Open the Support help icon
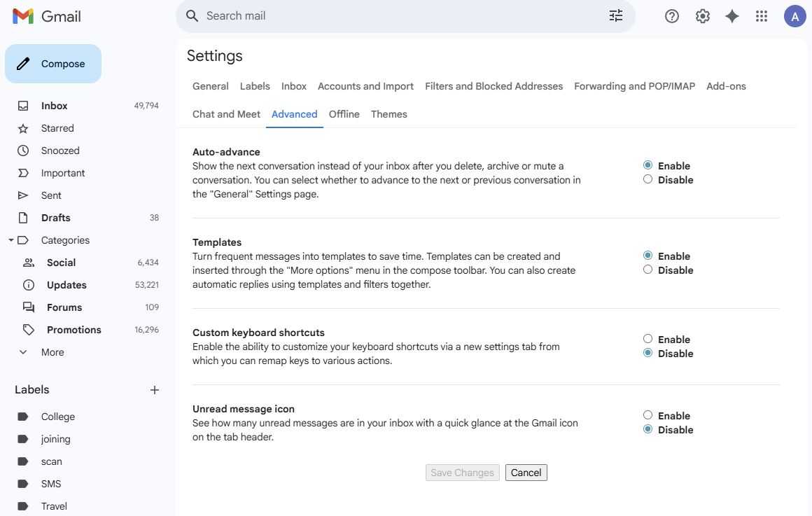This screenshot has width=812, height=516. [x=672, y=16]
